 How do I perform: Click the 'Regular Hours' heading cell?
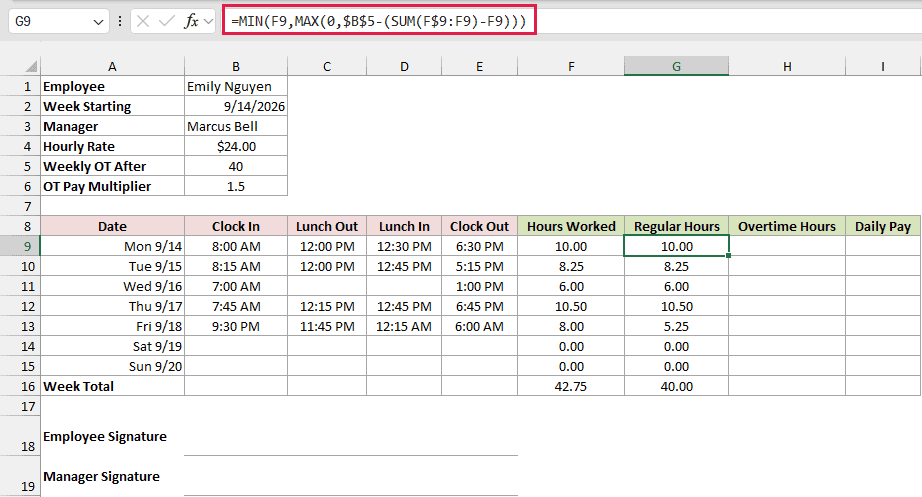676,226
